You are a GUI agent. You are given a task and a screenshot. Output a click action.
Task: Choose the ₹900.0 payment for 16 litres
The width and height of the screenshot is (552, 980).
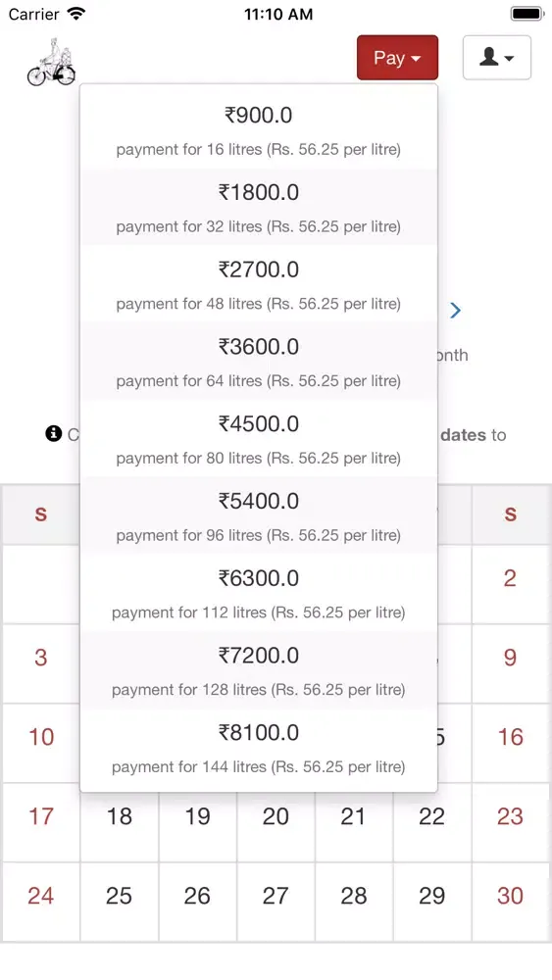pyautogui.click(x=259, y=130)
